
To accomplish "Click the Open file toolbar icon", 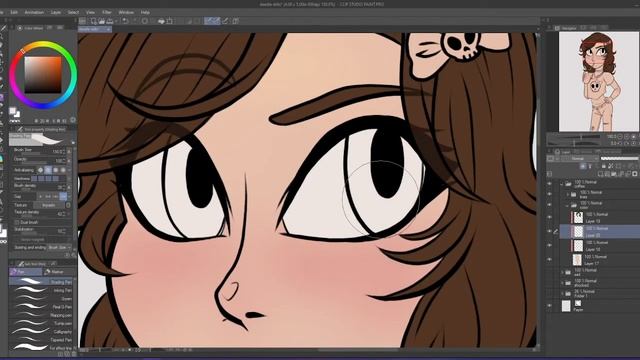I will click(102, 21).
